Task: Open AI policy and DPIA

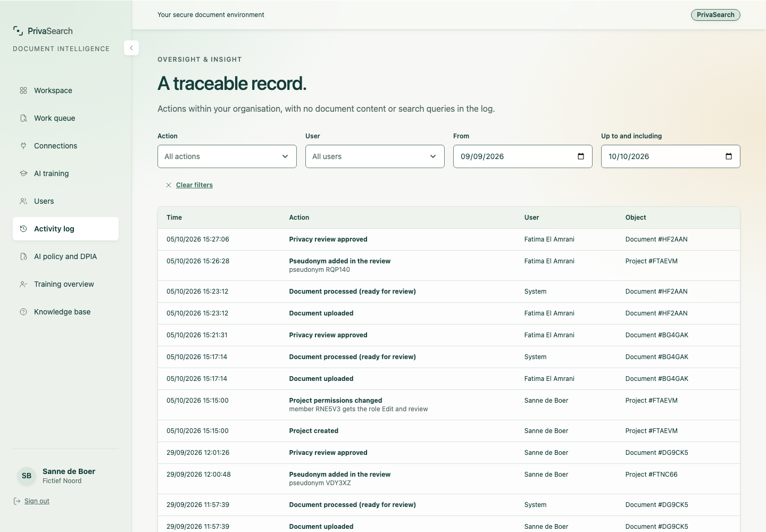Action: (x=65, y=256)
